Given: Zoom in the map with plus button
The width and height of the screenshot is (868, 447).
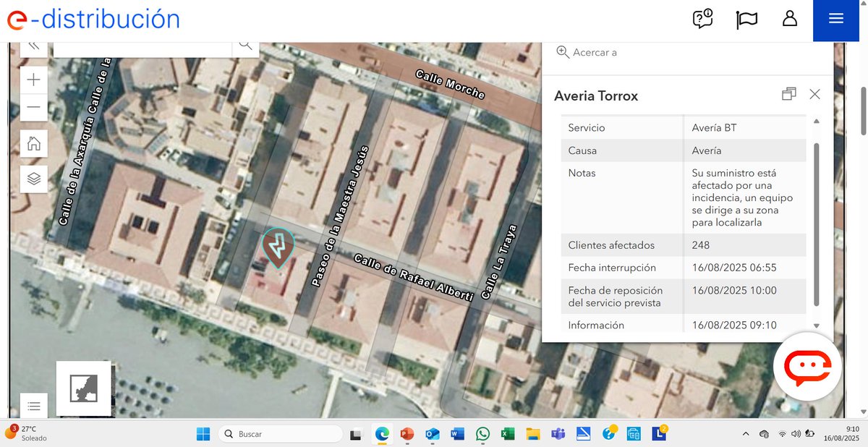Looking at the screenshot, I should (x=34, y=80).
